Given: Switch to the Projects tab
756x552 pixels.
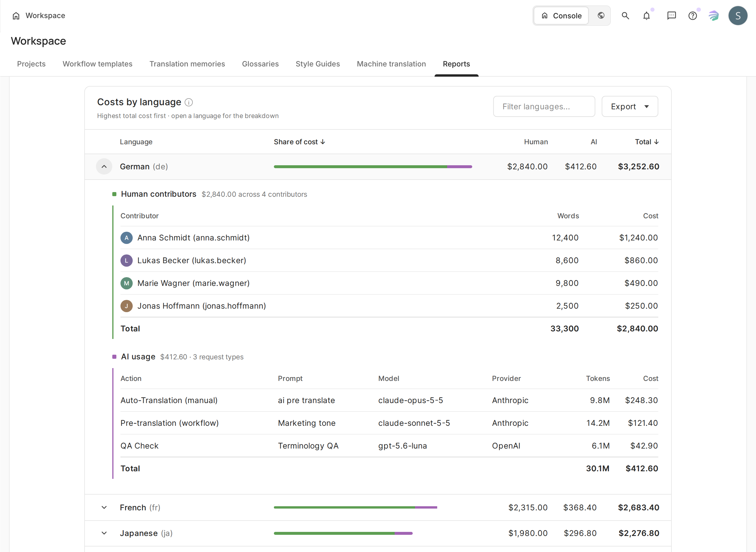Looking at the screenshot, I should pyautogui.click(x=32, y=64).
